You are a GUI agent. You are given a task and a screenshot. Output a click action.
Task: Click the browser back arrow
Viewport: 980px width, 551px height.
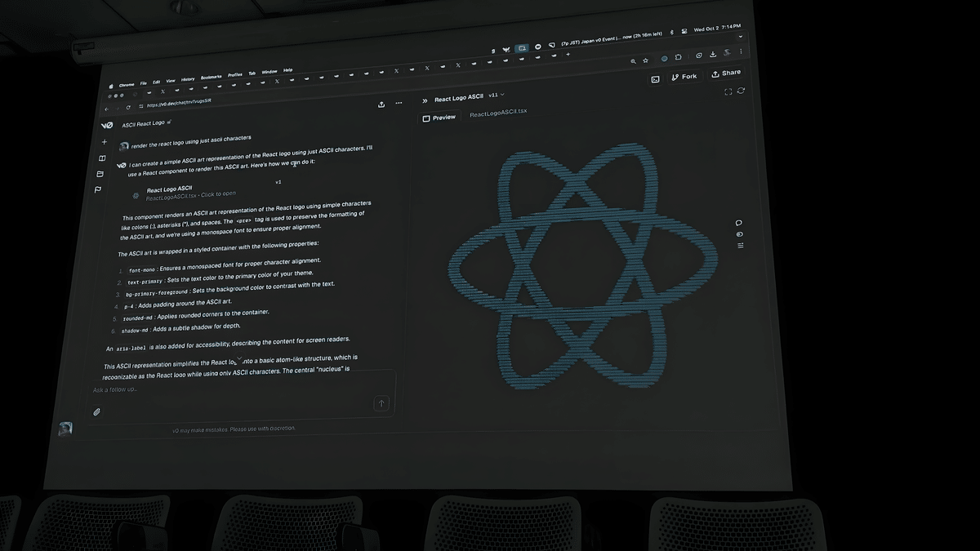click(106, 109)
